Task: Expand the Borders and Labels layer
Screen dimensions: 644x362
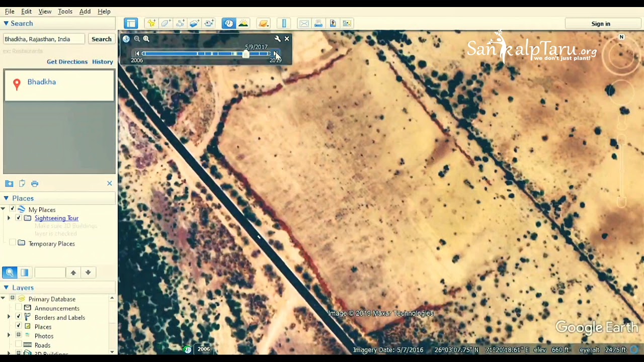Action: click(x=9, y=317)
